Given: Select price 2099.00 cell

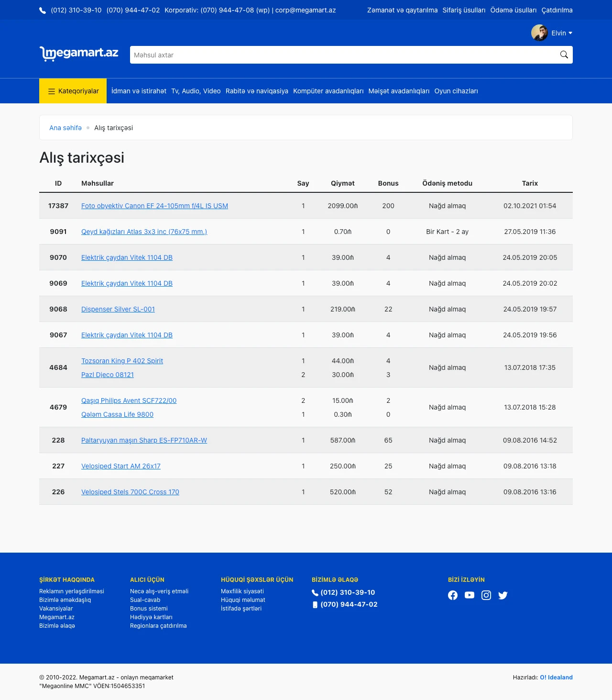Looking at the screenshot, I should click(343, 206).
